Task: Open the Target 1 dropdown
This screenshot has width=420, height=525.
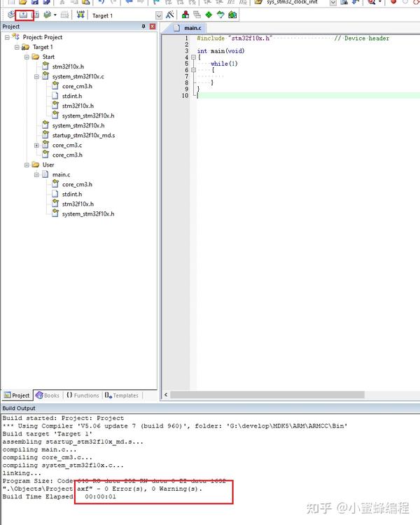Action: click(x=159, y=15)
